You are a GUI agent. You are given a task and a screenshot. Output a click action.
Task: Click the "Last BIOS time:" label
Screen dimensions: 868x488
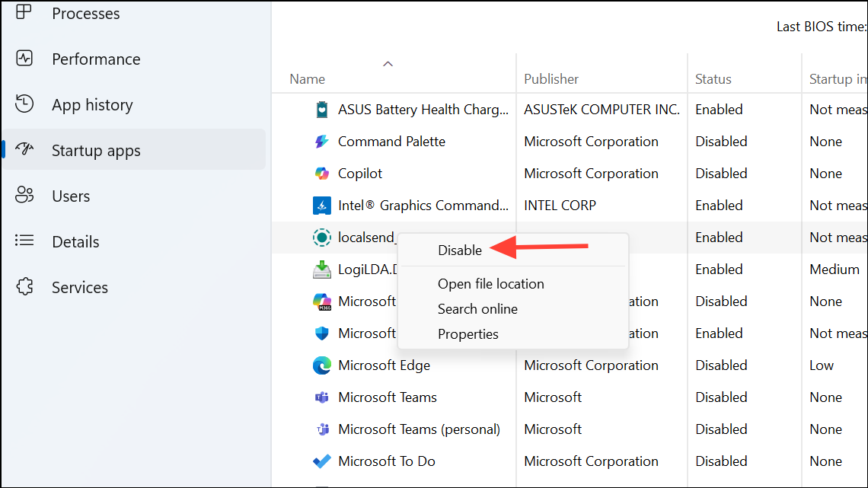click(822, 27)
